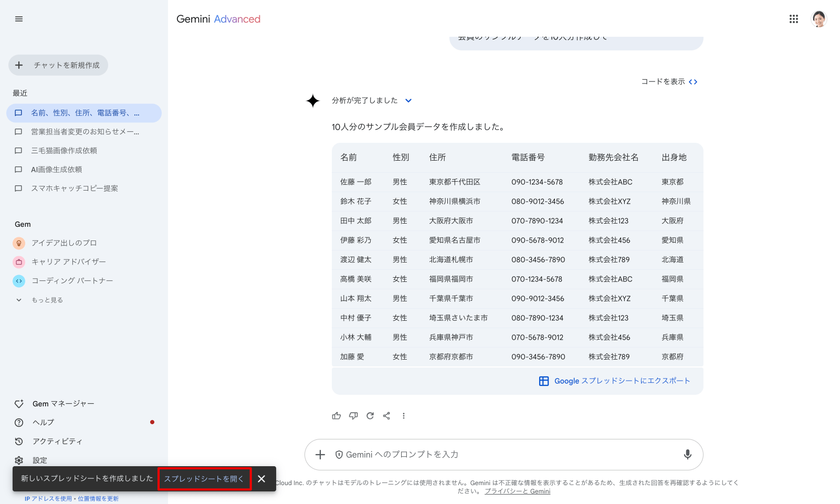
Task: Click cell 加藤 愛
Action: click(352, 357)
